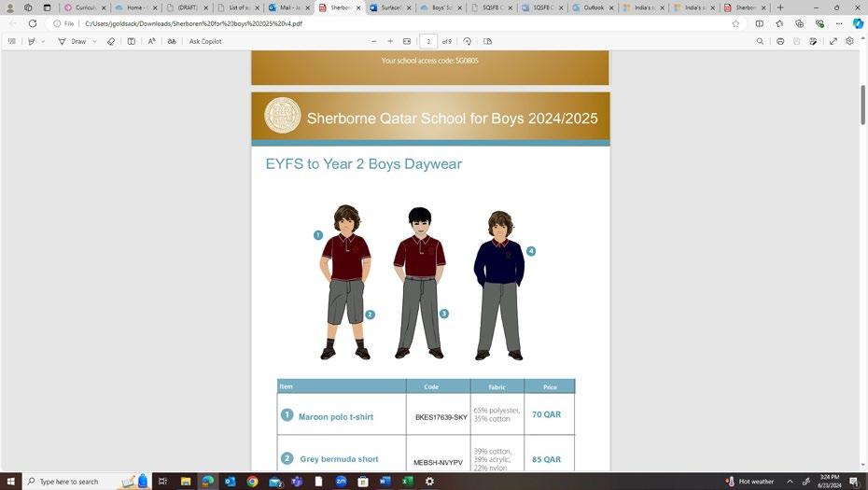
Task: Open the Workspaces icon
Action: click(28, 7)
